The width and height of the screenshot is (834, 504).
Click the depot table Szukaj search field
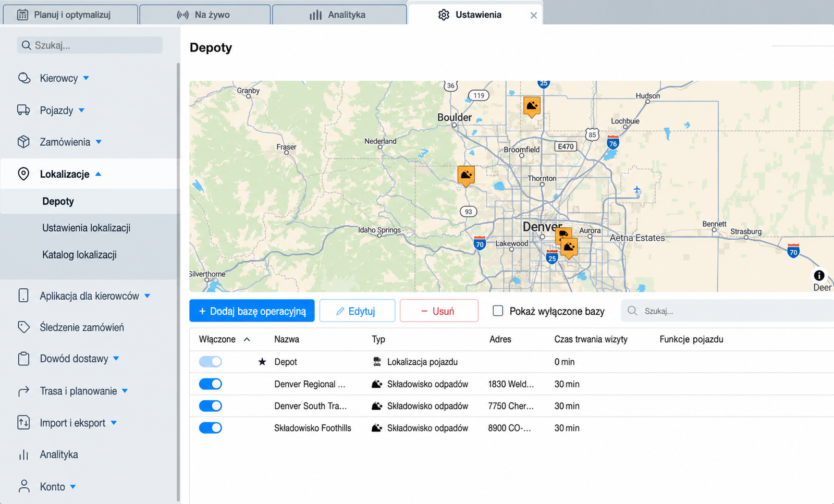click(x=727, y=311)
